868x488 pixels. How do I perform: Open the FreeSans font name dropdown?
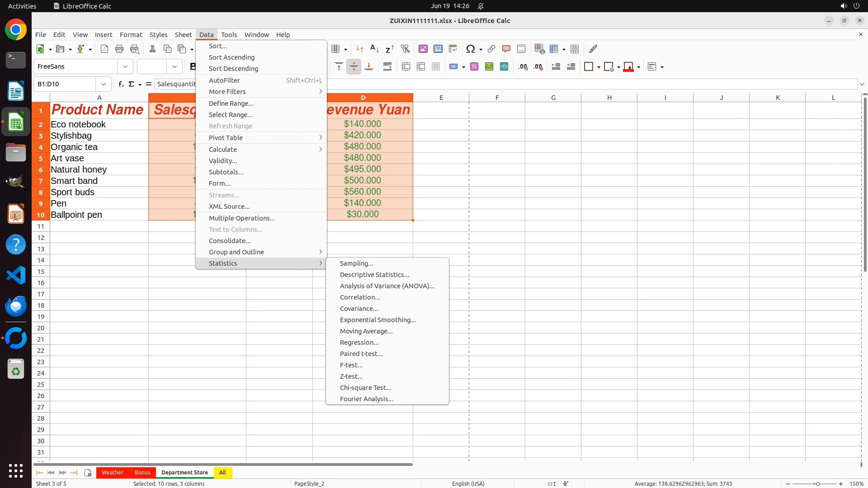(x=125, y=66)
